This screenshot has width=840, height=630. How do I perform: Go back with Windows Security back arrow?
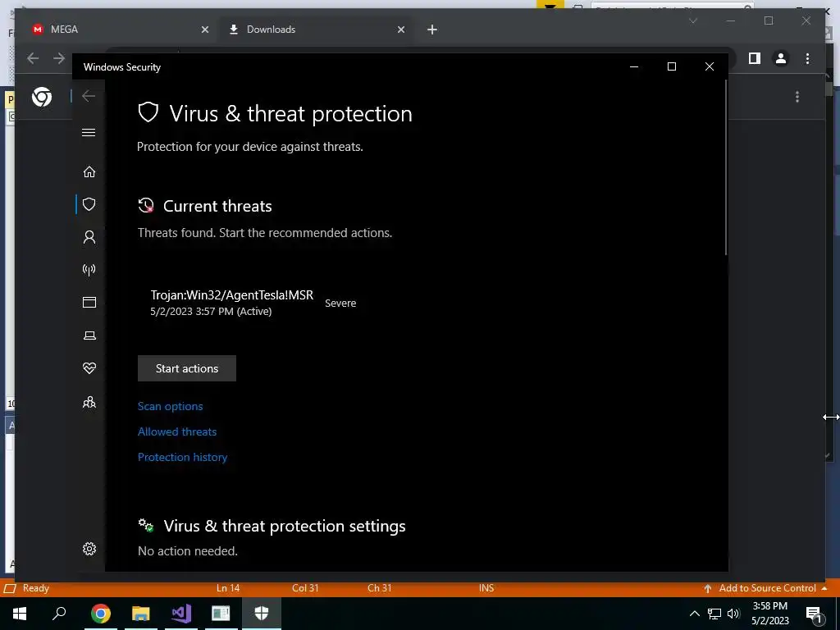click(89, 96)
